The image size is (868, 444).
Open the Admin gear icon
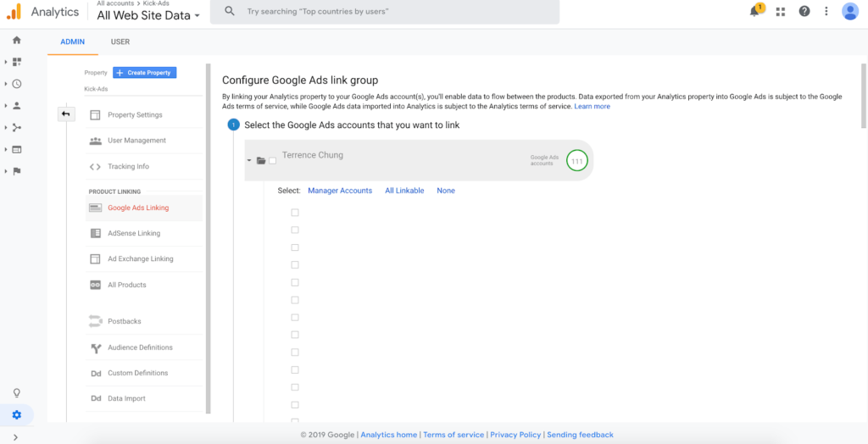click(x=17, y=414)
